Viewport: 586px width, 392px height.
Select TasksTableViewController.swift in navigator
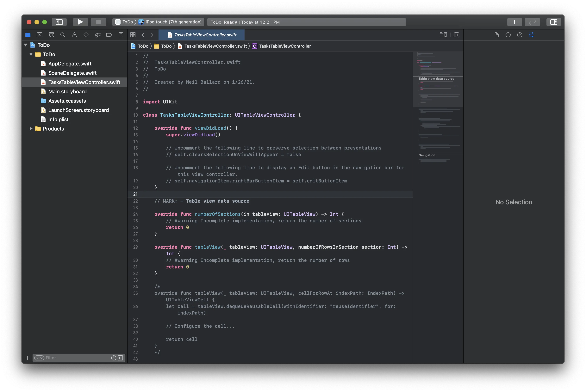(84, 82)
